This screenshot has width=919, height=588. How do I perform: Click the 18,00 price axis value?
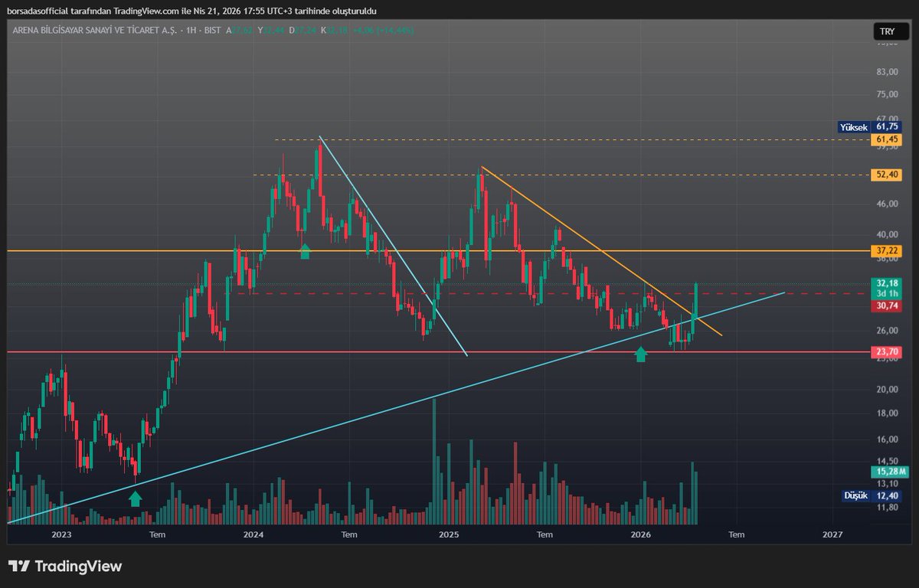click(887, 413)
